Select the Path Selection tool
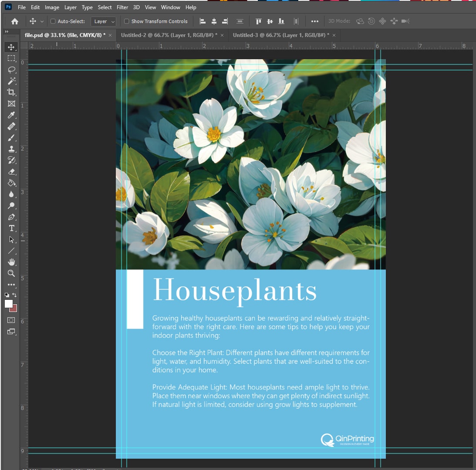 point(11,240)
